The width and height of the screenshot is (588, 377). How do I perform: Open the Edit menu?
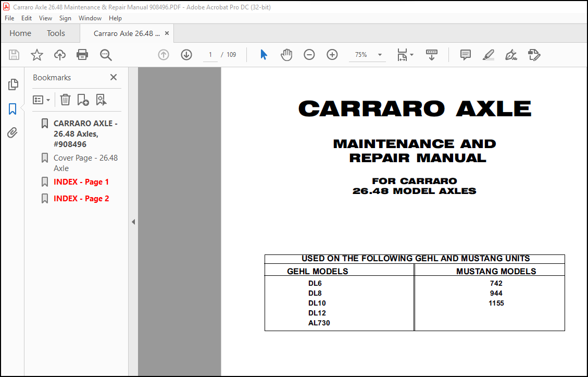(26, 18)
